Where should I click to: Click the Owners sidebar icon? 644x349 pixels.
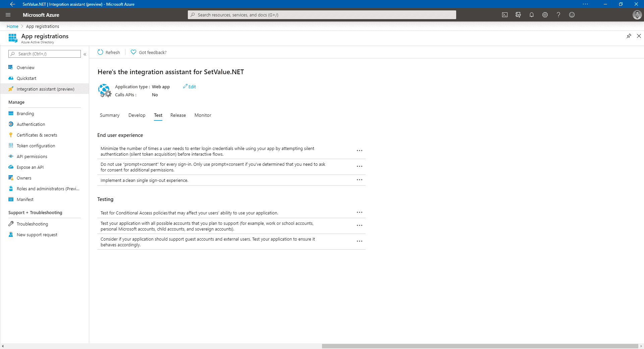[x=11, y=178]
